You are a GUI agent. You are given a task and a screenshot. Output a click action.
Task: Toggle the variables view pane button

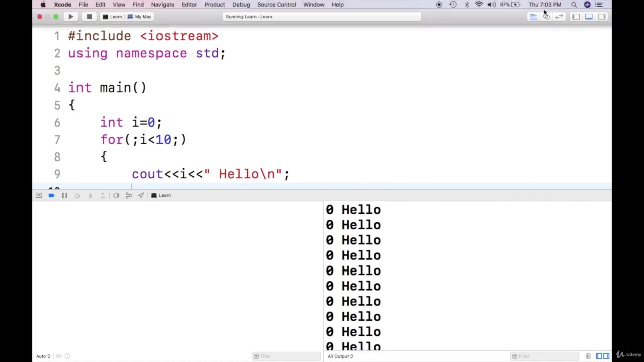[x=599, y=356]
